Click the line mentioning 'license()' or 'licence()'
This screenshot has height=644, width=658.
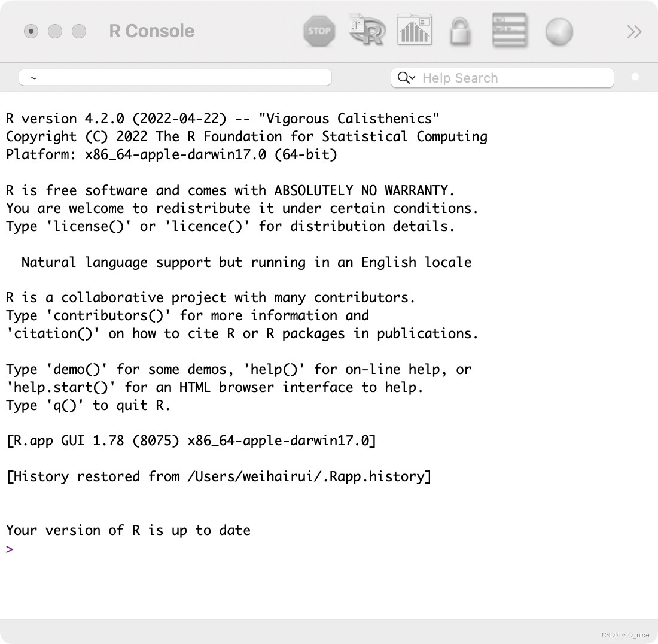click(230, 227)
